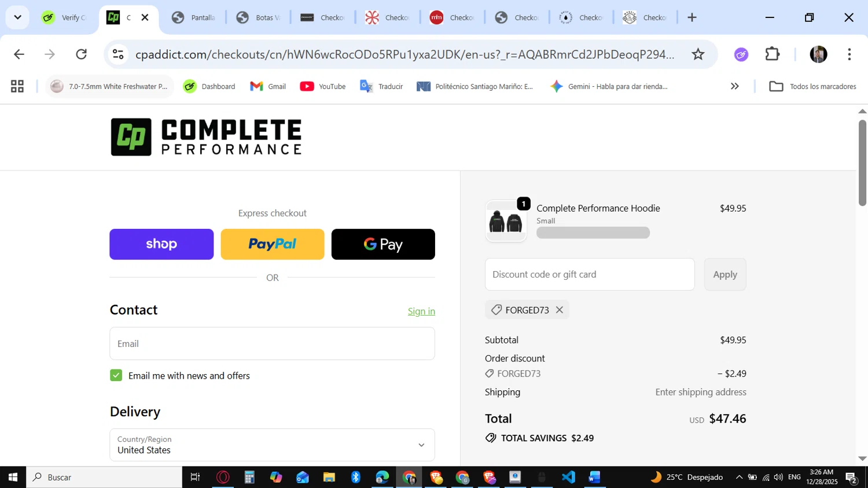Pay with Shop Pay express checkout

(x=161, y=244)
